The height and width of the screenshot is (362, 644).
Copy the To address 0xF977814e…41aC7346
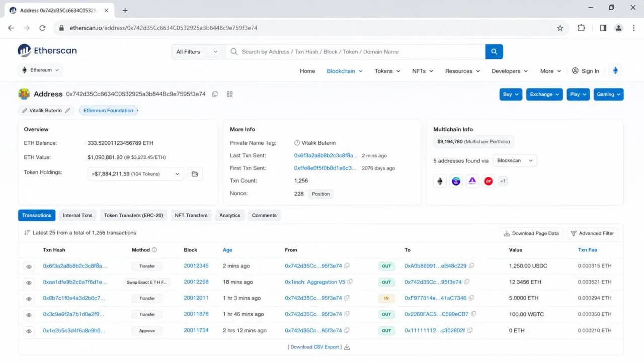pyautogui.click(x=471, y=298)
